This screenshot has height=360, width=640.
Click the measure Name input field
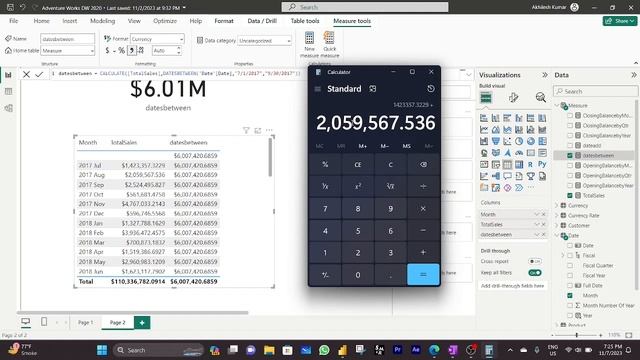pos(67,39)
